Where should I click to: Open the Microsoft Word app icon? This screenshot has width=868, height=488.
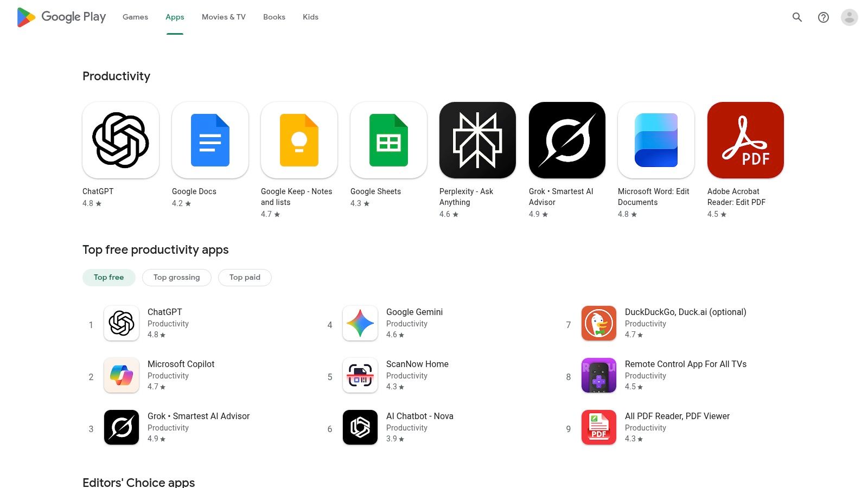[x=656, y=140]
